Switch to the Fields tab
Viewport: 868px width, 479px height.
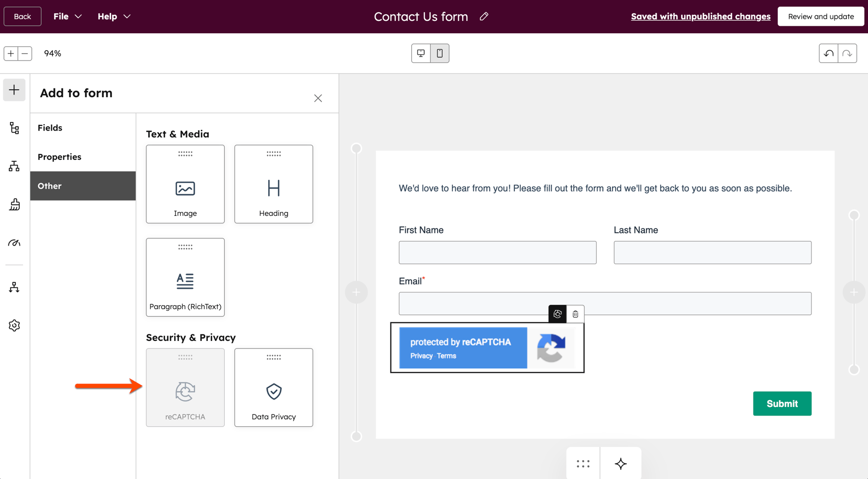[50, 128]
